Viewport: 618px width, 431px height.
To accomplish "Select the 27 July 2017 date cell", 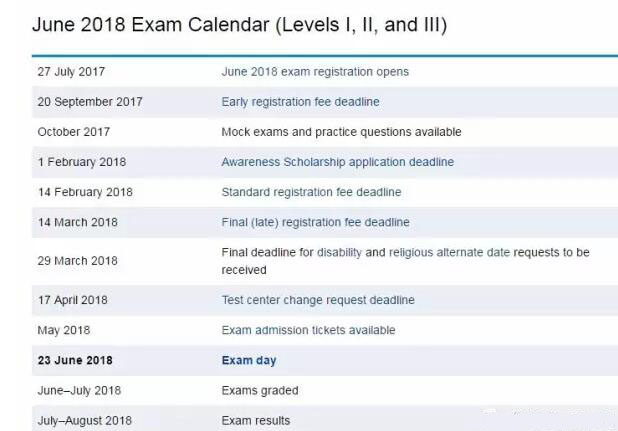I will pyautogui.click(x=71, y=72).
